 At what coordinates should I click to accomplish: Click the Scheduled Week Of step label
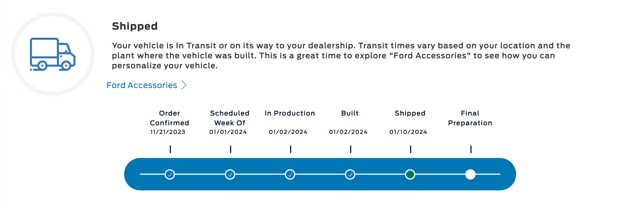pos(230,118)
